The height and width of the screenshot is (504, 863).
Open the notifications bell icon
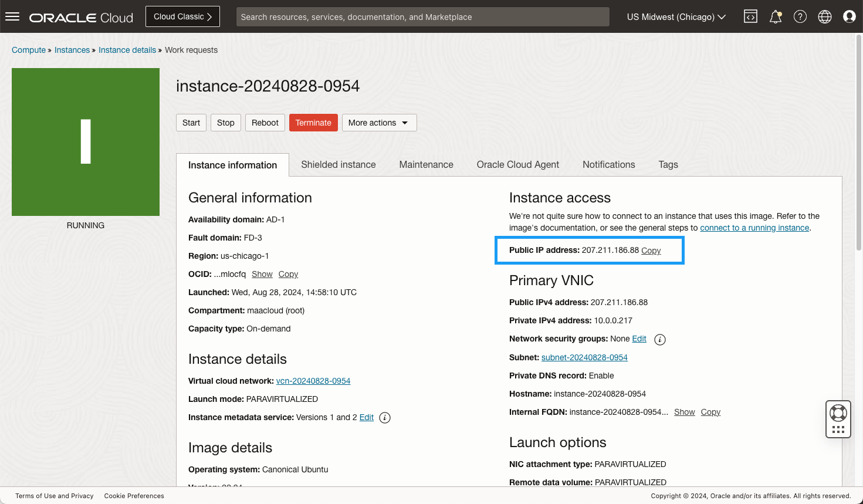(x=775, y=17)
